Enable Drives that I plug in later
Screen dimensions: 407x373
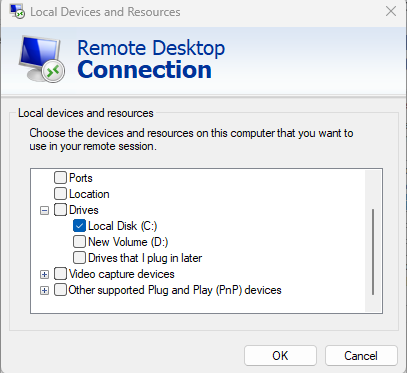79,258
